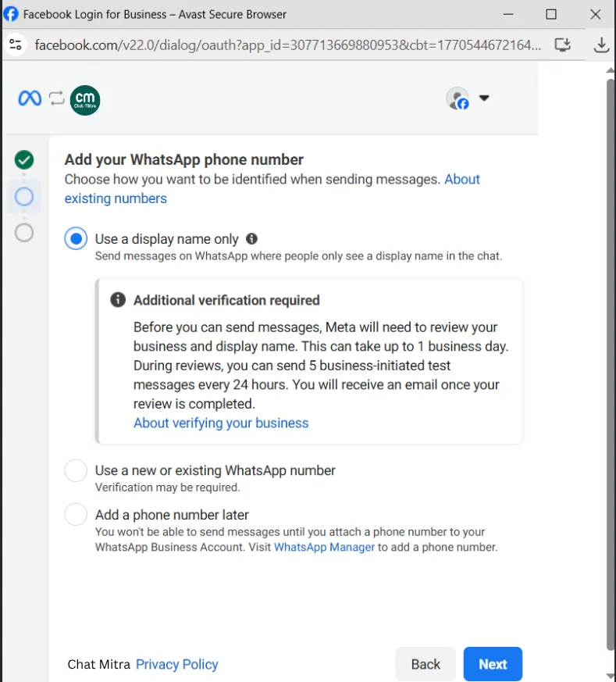Click the browser download icon
This screenshot has width=616, height=682.
coord(601,45)
